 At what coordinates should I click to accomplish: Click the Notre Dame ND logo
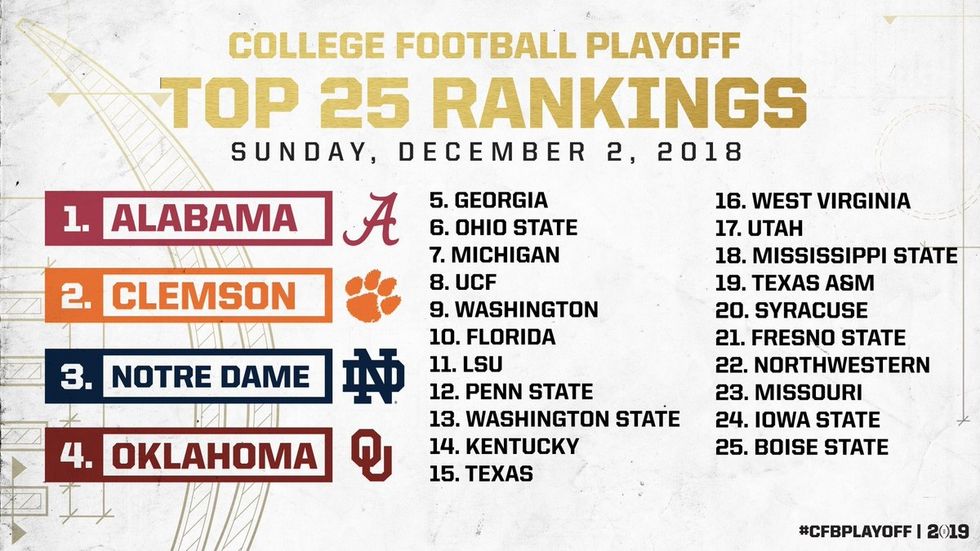[373, 377]
